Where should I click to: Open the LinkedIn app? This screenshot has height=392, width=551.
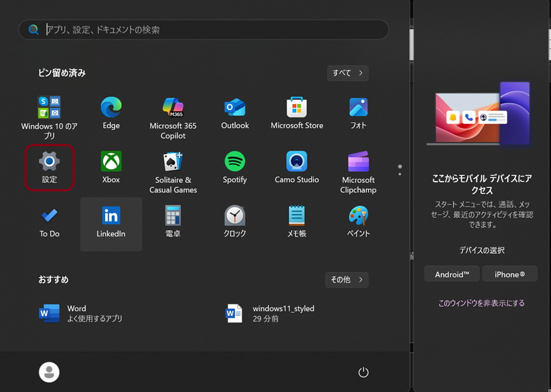coord(111,223)
